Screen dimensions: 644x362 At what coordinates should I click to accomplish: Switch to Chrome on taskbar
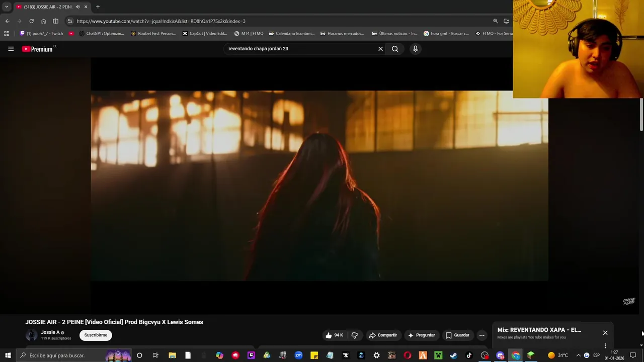tap(516, 355)
